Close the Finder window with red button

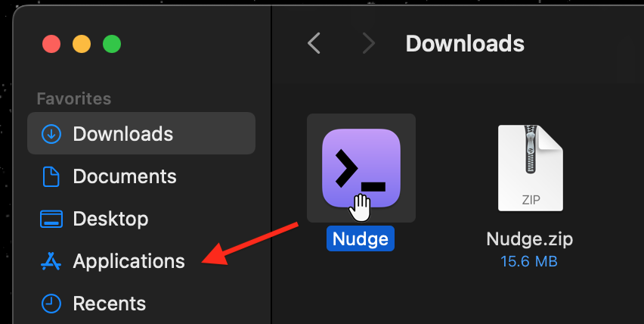pos(51,44)
